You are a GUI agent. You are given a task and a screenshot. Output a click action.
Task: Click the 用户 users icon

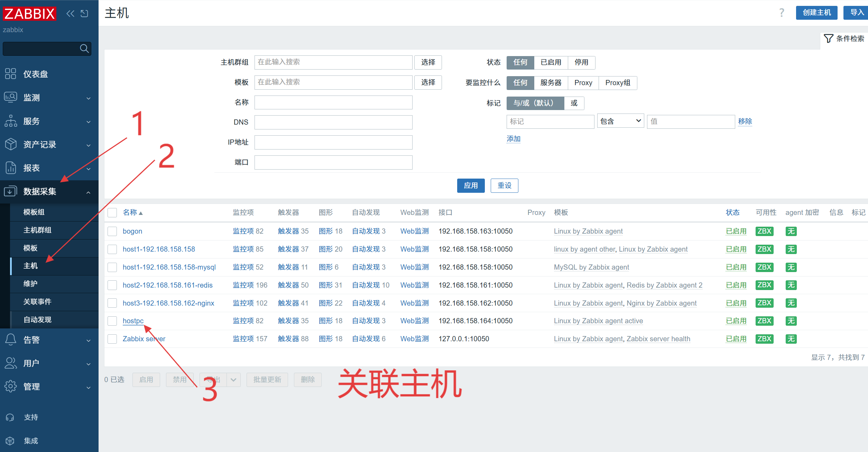pos(11,363)
